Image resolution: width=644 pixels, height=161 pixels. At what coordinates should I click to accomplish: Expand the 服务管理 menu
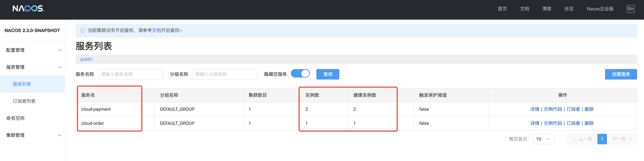pyautogui.click(x=60, y=67)
